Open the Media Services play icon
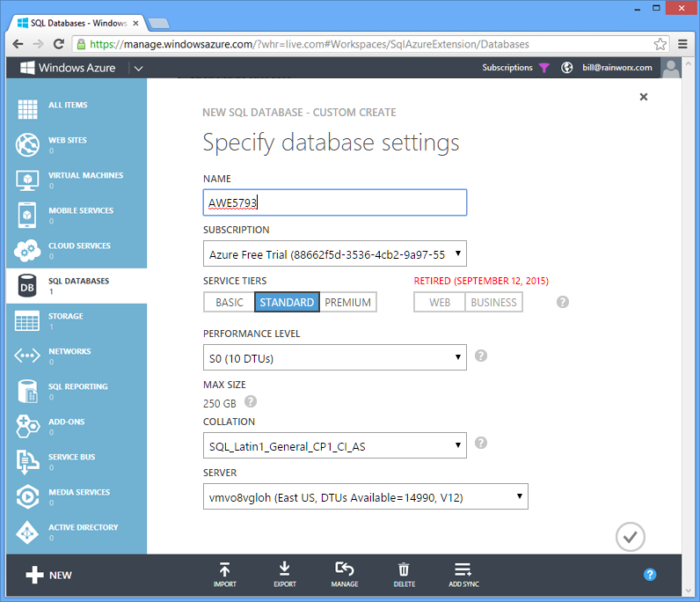The height and width of the screenshot is (602, 700). click(27, 497)
